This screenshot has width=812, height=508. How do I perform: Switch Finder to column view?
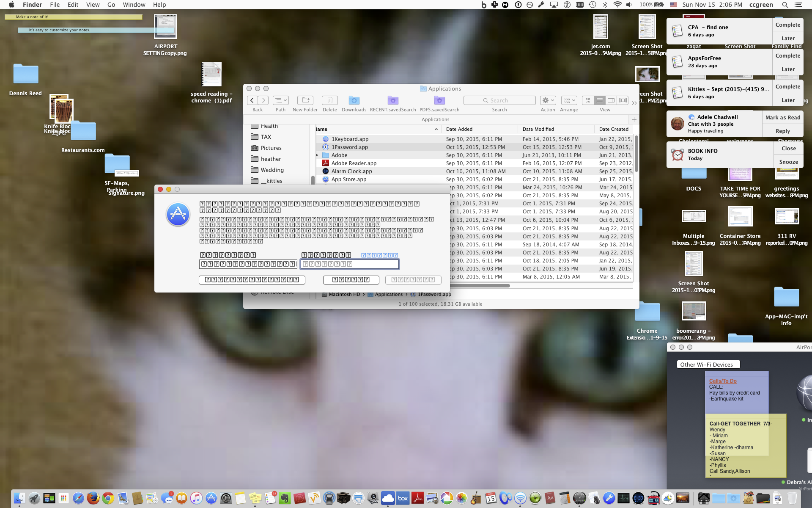[x=611, y=100]
